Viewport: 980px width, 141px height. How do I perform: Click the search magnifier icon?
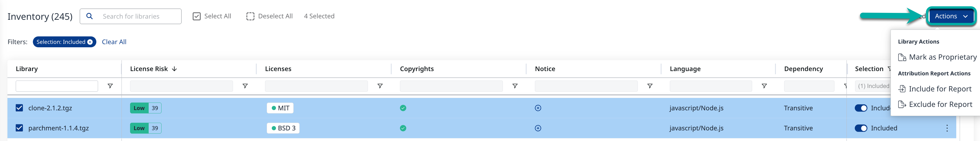tap(89, 16)
